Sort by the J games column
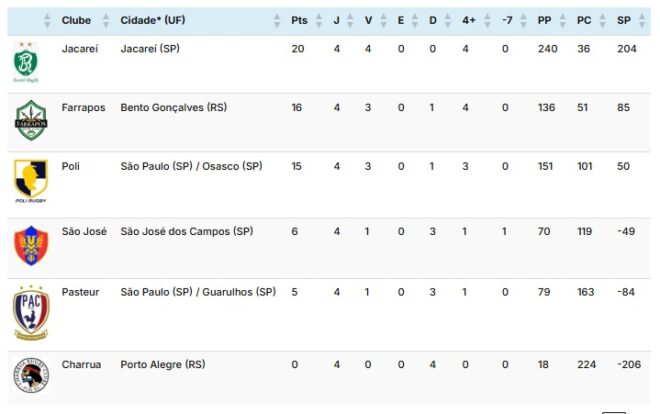Viewport: 660px width, 414px height. click(349, 20)
